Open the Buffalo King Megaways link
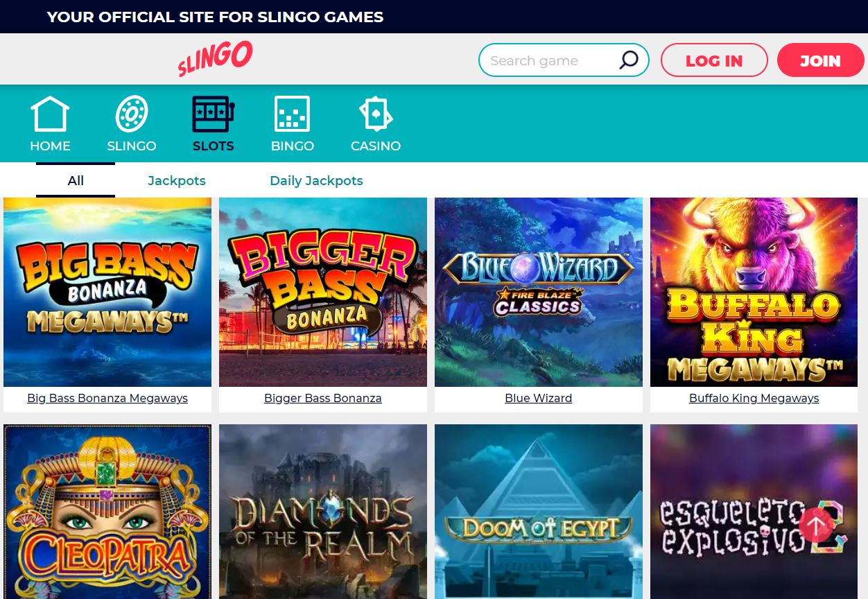Image resolution: width=868 pixels, height=599 pixels. [x=754, y=399]
